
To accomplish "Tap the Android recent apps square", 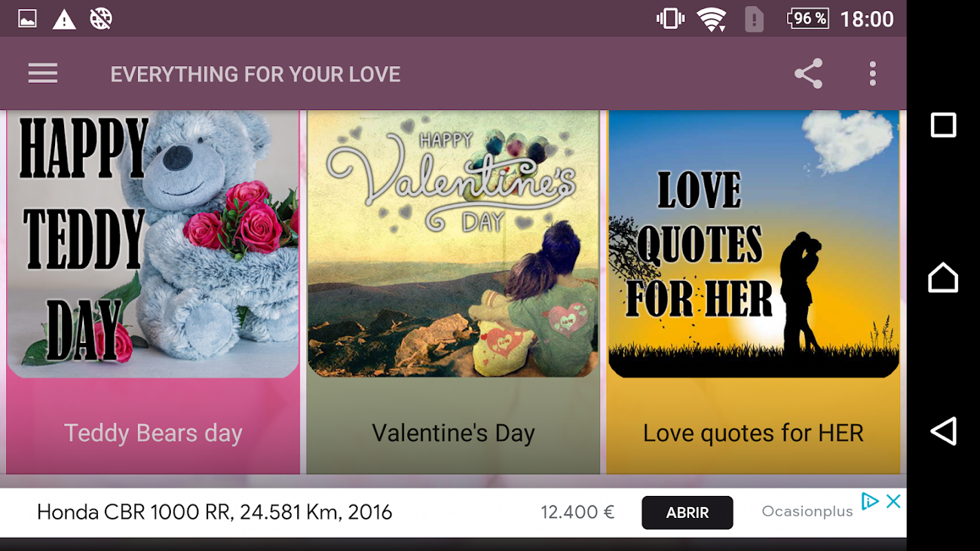I will pos(943,125).
